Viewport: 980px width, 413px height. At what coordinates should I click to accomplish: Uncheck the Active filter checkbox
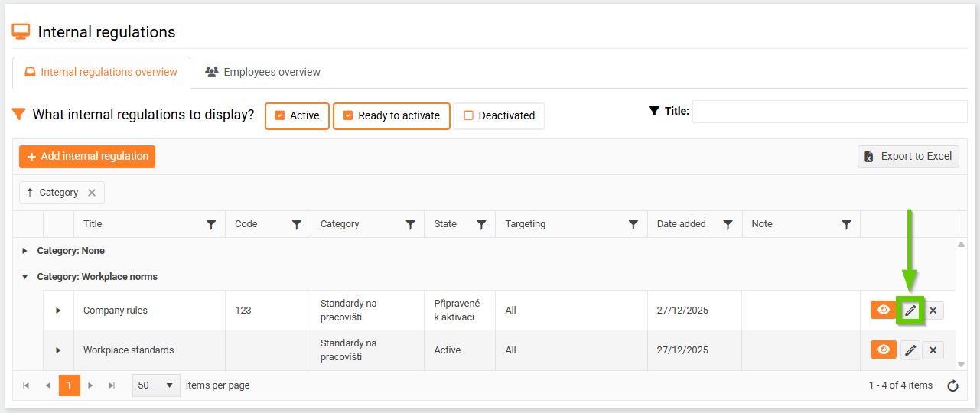coord(280,116)
